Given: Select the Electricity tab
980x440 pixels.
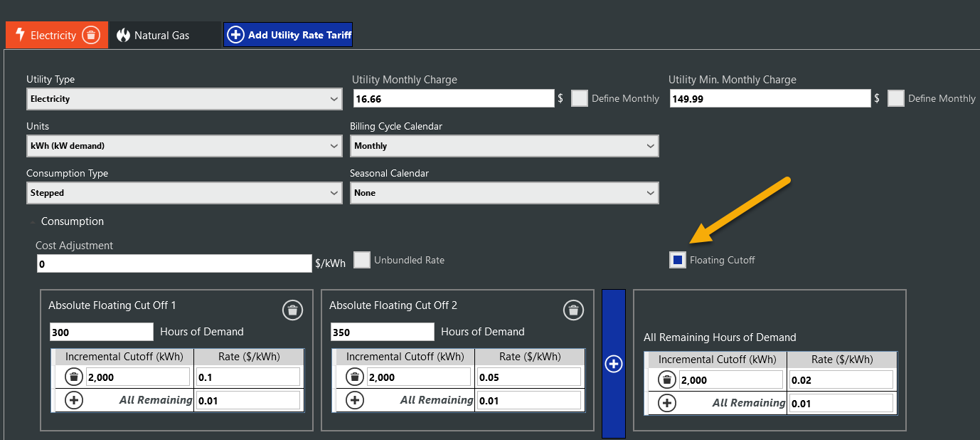Looking at the screenshot, I should pos(46,35).
